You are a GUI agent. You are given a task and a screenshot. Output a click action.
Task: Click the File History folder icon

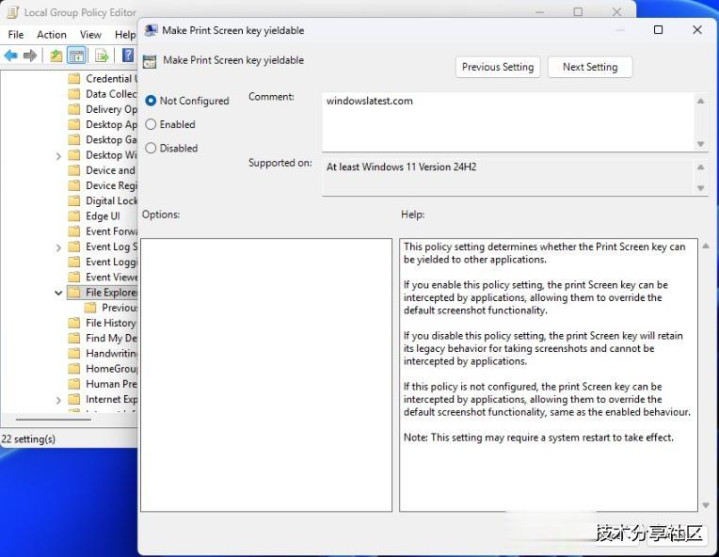coord(74,323)
